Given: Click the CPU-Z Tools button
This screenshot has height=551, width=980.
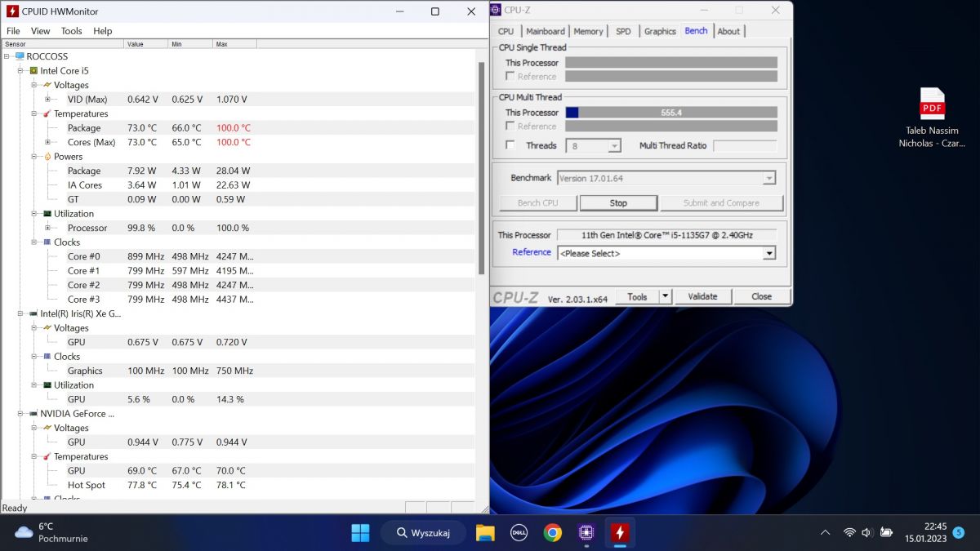Looking at the screenshot, I should (637, 296).
